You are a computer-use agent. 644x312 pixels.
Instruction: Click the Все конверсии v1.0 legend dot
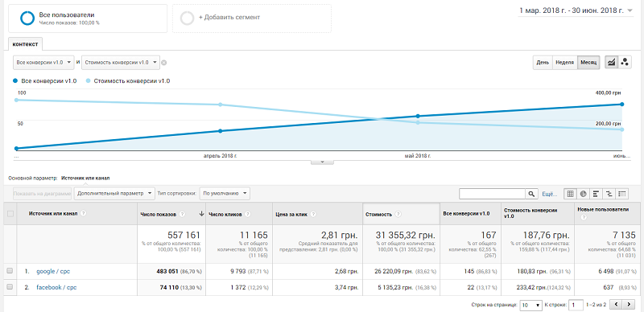click(x=15, y=81)
